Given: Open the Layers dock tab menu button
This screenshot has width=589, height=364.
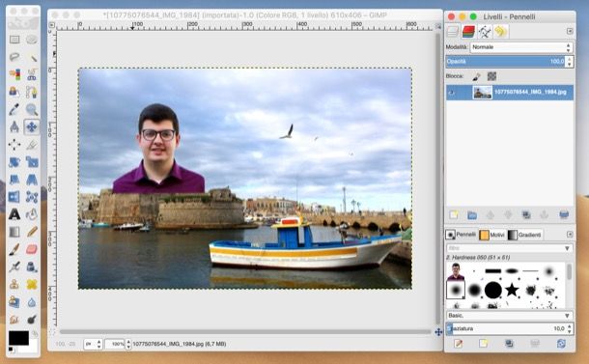Looking at the screenshot, I should pos(570,31).
